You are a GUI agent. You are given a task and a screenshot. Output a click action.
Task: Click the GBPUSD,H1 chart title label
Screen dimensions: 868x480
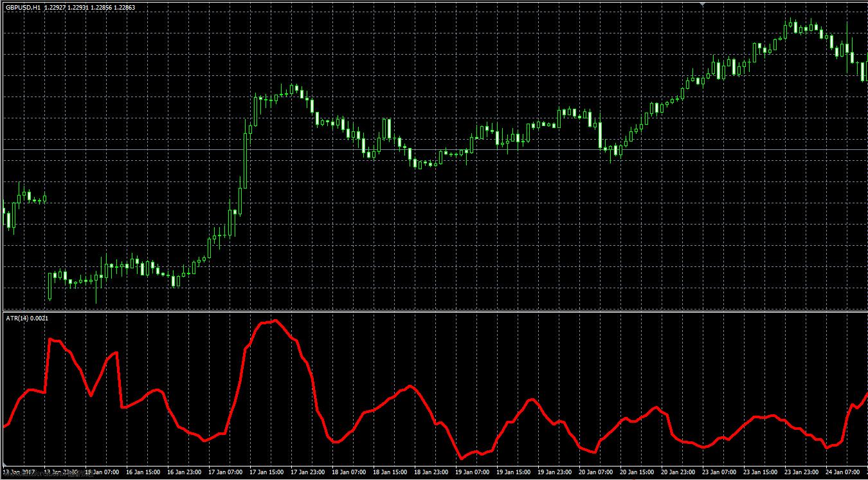click(22, 6)
